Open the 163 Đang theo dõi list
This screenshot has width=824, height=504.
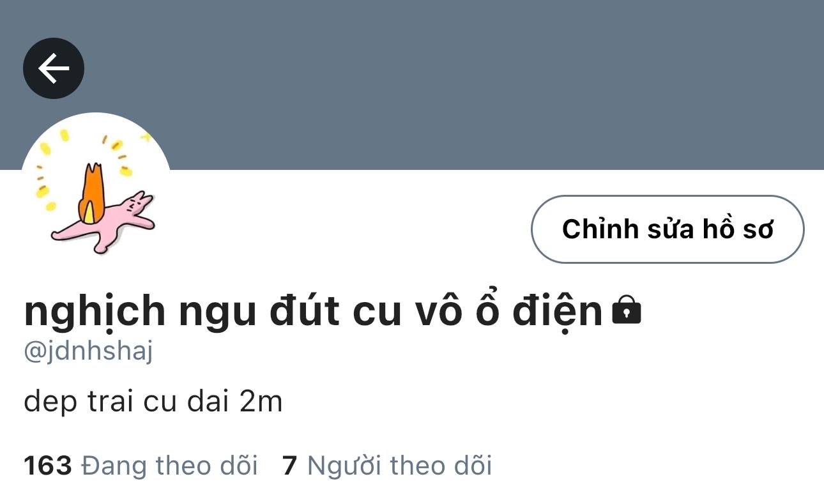point(141,466)
